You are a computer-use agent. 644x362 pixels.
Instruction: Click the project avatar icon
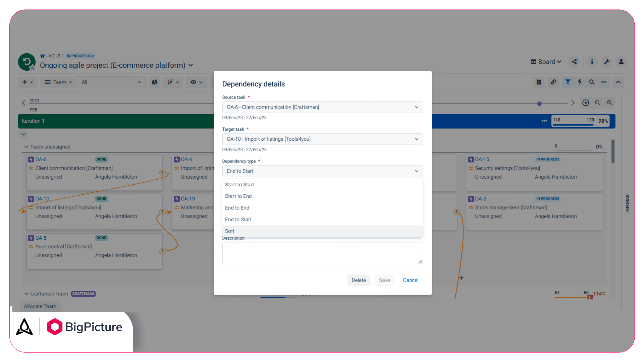point(27,62)
